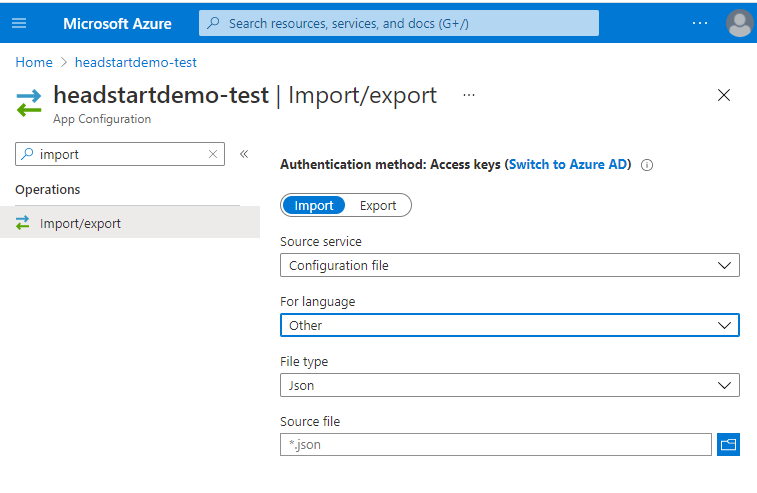This screenshot has width=757, height=493.
Task: Click the Source file input field
Action: coord(496,444)
